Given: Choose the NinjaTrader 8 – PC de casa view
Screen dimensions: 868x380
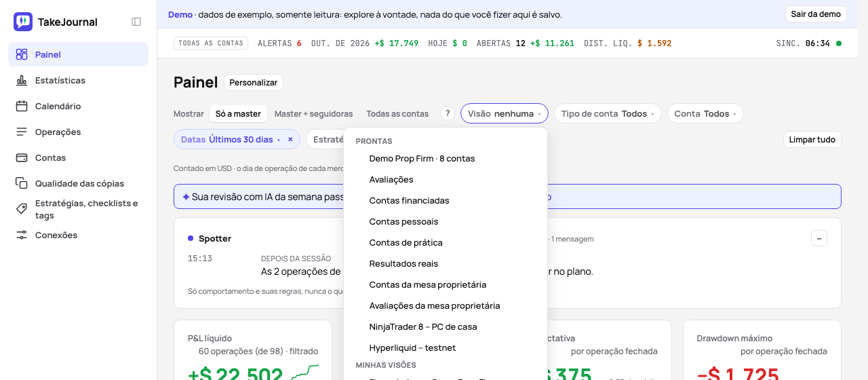Looking at the screenshot, I should click(446, 327).
